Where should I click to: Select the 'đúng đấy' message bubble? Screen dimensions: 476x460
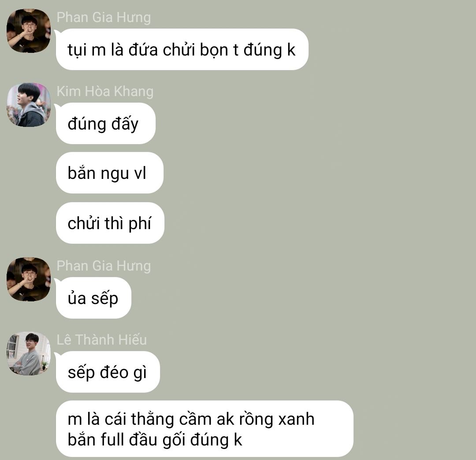[106, 123]
